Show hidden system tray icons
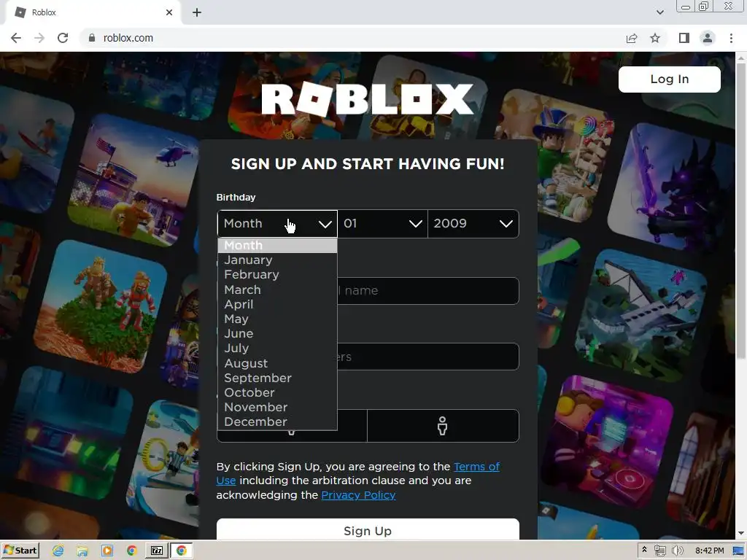 (x=645, y=550)
